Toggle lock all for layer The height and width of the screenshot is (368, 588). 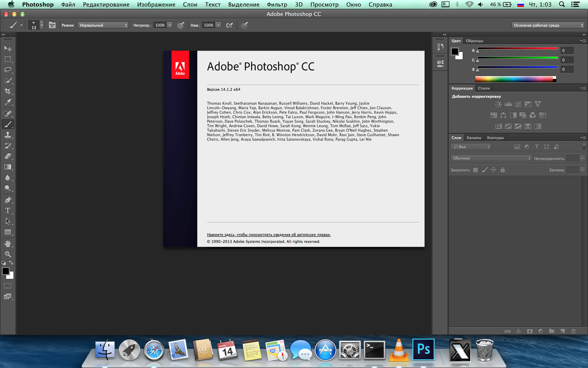pyautogui.click(x=503, y=170)
